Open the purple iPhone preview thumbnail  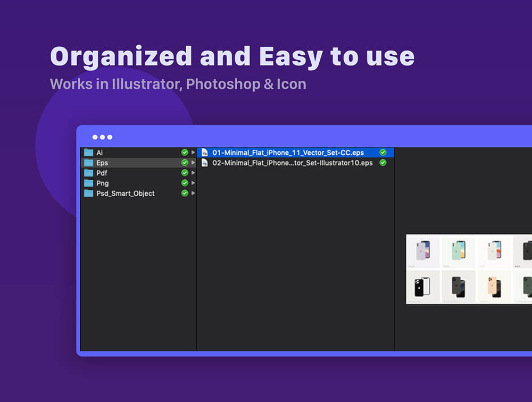pyautogui.click(x=423, y=250)
